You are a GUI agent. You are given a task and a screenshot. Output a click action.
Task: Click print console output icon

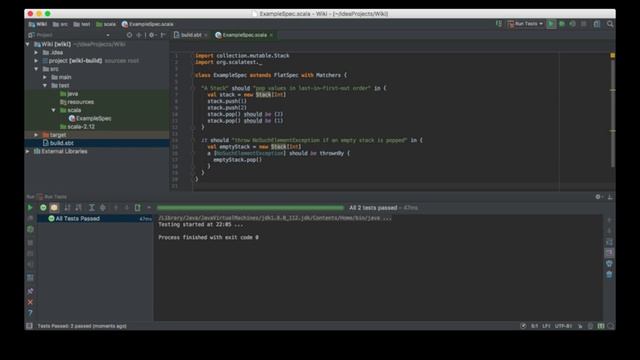click(609, 264)
